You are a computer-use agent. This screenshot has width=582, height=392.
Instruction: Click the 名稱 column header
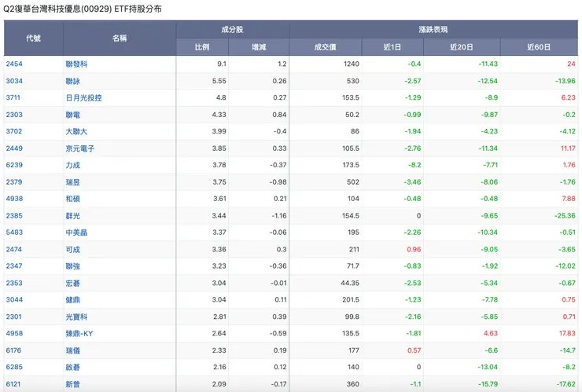pyautogui.click(x=120, y=38)
